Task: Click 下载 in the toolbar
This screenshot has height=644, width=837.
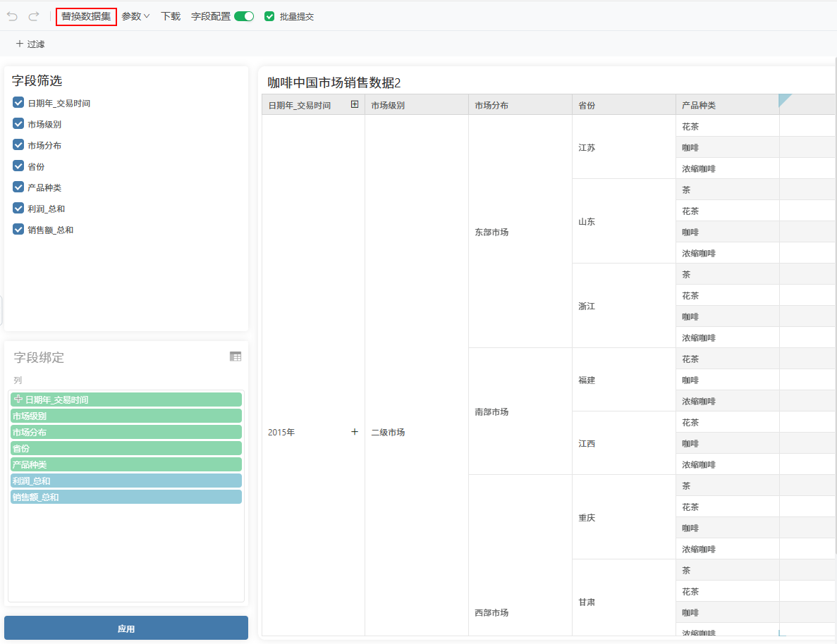Action: (171, 16)
